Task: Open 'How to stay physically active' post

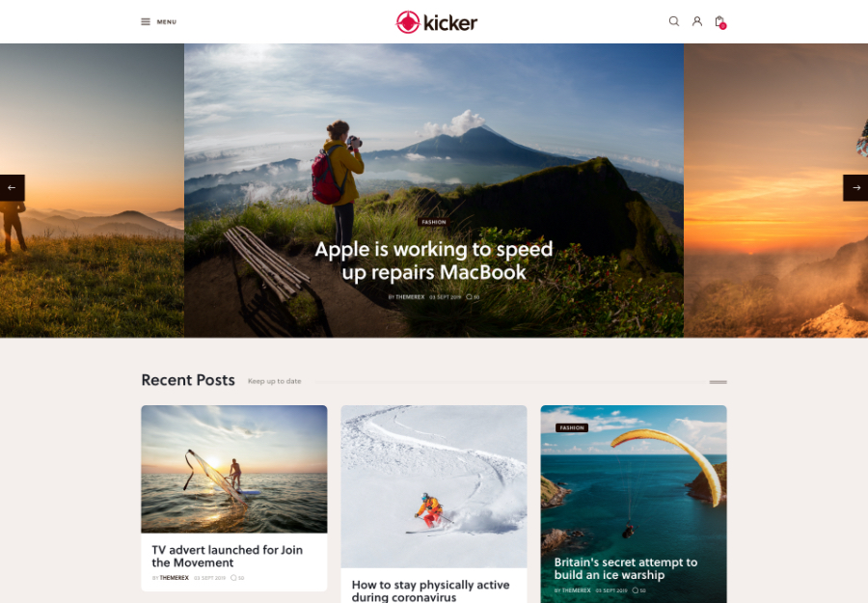Action: pyautogui.click(x=431, y=590)
